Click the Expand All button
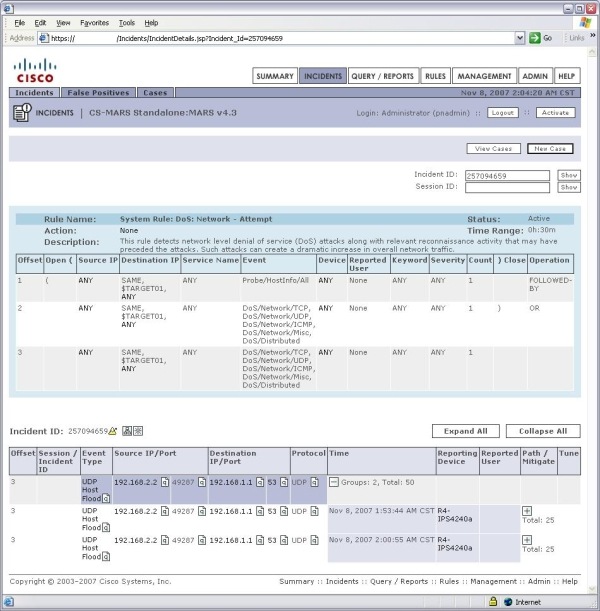Viewport: 600px width, 611px height. click(466, 431)
